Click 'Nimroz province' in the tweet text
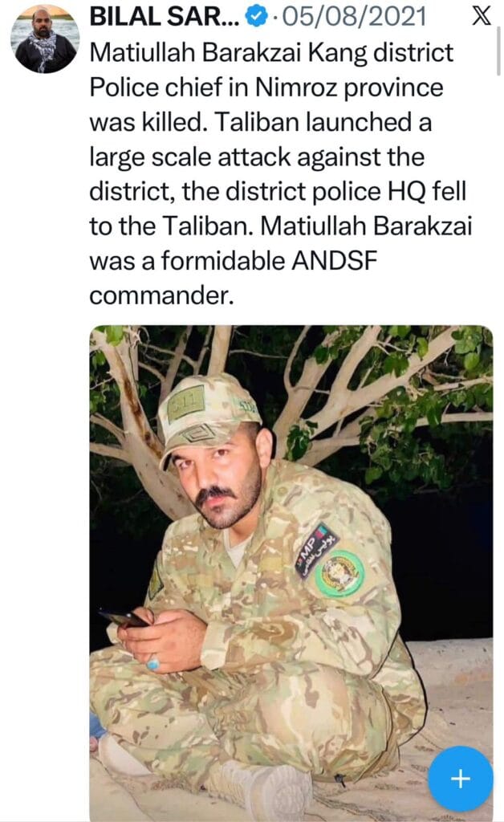This screenshot has height=822, width=504. click(x=349, y=87)
